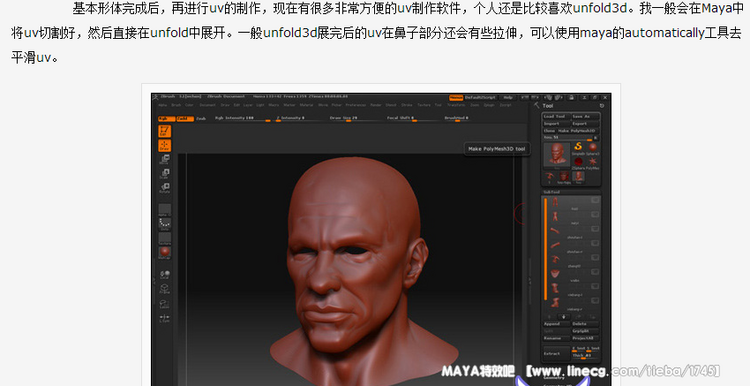750x386 pixels.
Task: Click the orange Menus button
Action: [456, 98]
